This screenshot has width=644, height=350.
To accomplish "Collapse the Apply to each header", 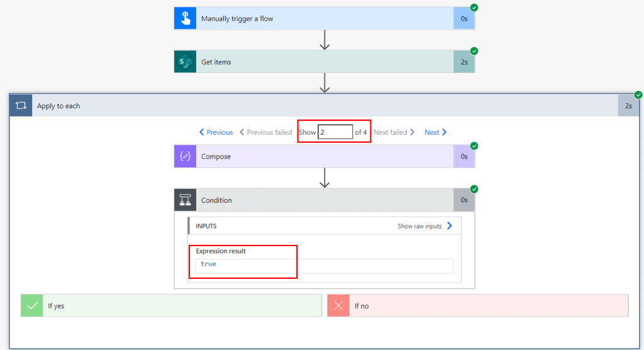I will [325, 106].
